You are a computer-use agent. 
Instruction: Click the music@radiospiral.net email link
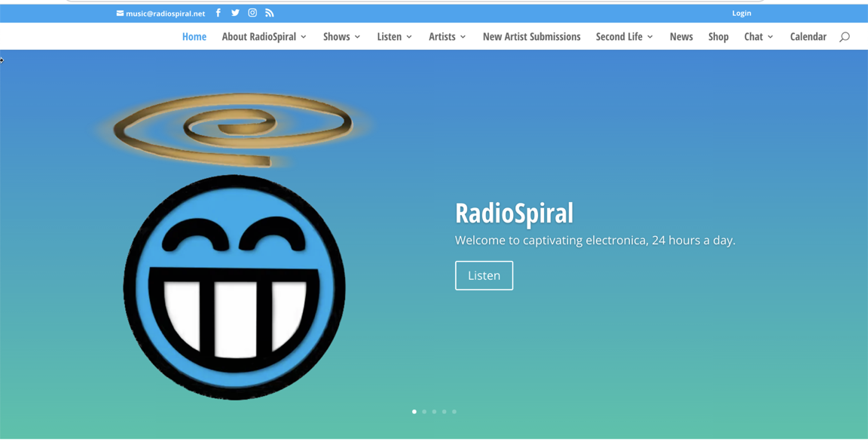click(x=166, y=14)
